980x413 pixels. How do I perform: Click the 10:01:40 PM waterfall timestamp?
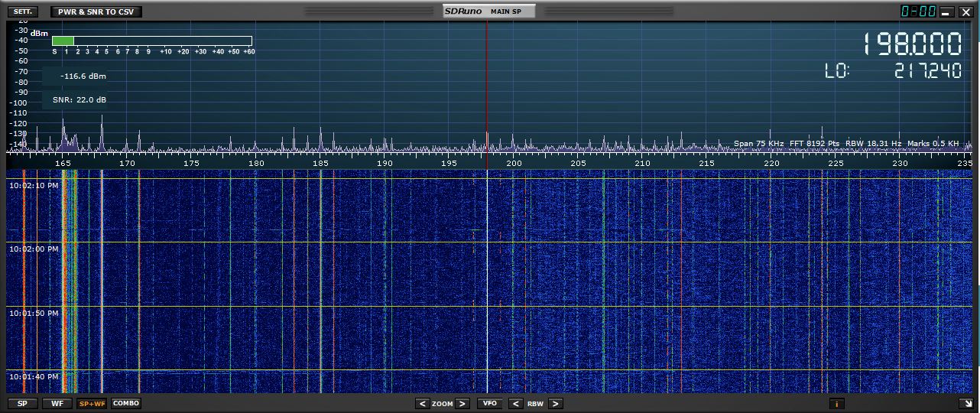[33, 376]
